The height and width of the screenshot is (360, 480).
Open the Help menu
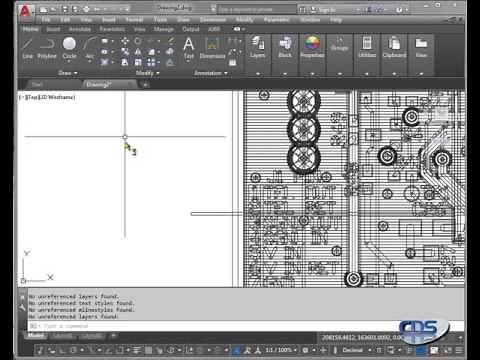click(336, 20)
